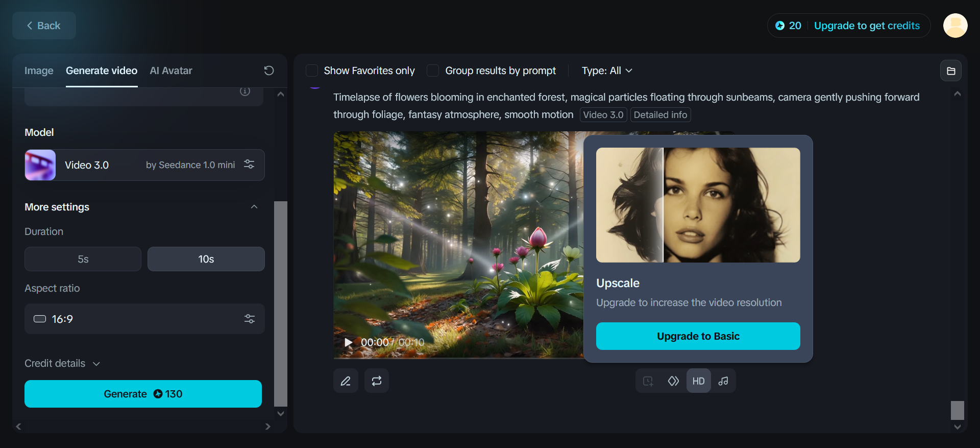
Task: Click the 'Aspect ratio' label
Action: click(52, 288)
